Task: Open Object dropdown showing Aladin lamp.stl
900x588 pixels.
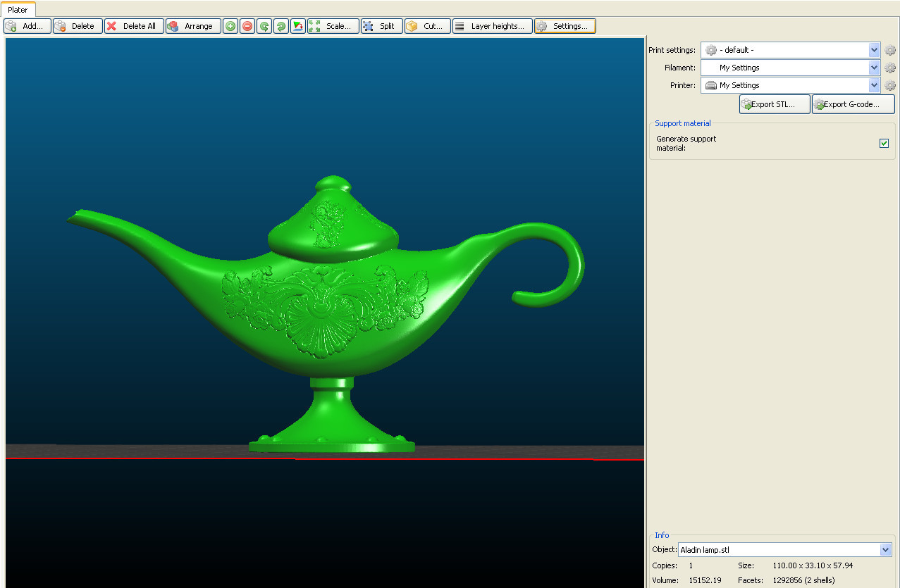Action: coord(885,550)
